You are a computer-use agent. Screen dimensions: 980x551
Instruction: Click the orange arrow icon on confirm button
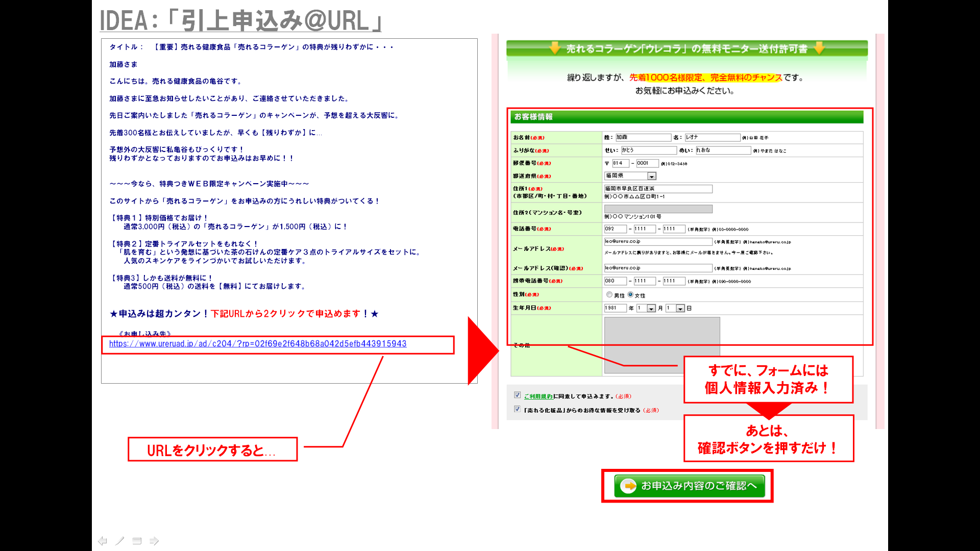(x=628, y=486)
